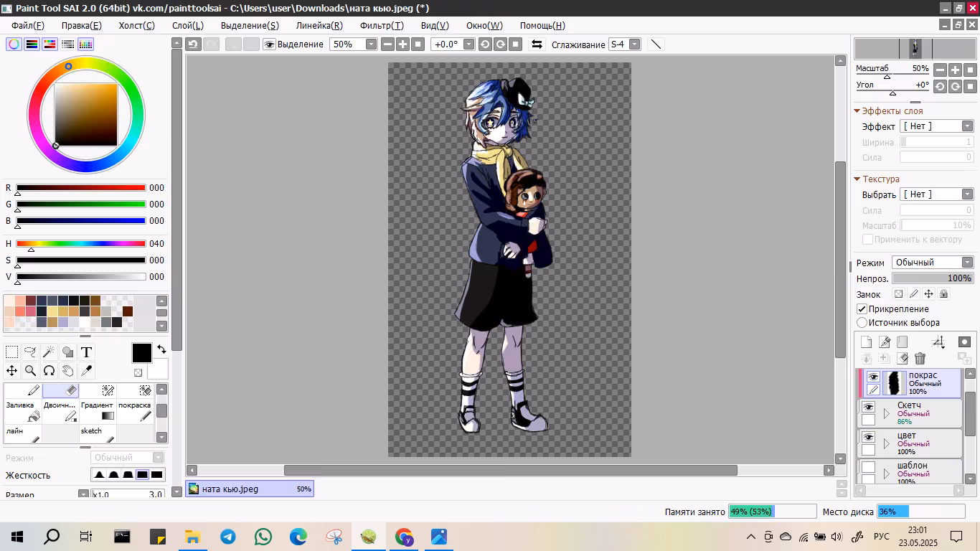Screen dimensions: 980x551
Task: Show the RGB sliders panel
Action: click(32, 44)
